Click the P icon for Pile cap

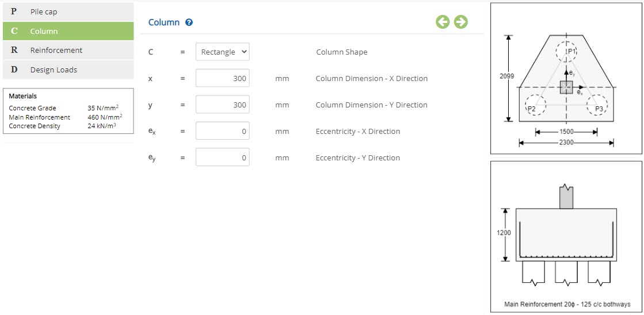pos(14,11)
